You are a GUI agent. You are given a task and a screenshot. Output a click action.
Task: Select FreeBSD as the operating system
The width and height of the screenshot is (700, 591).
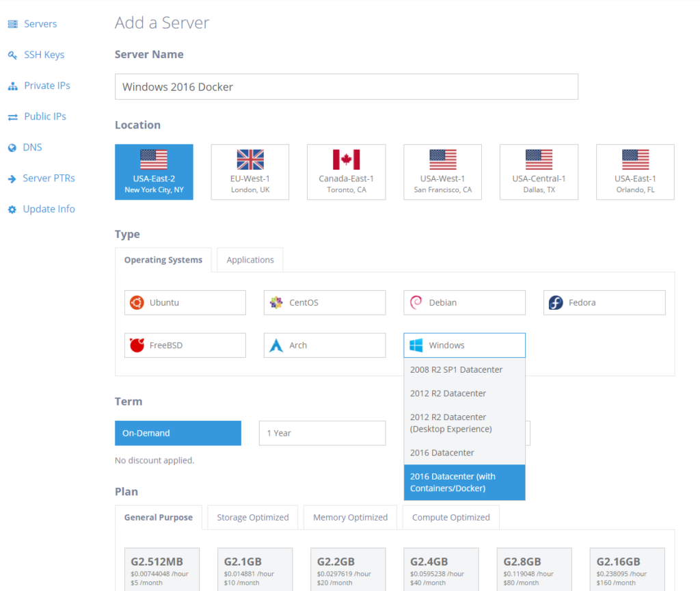click(x=185, y=345)
